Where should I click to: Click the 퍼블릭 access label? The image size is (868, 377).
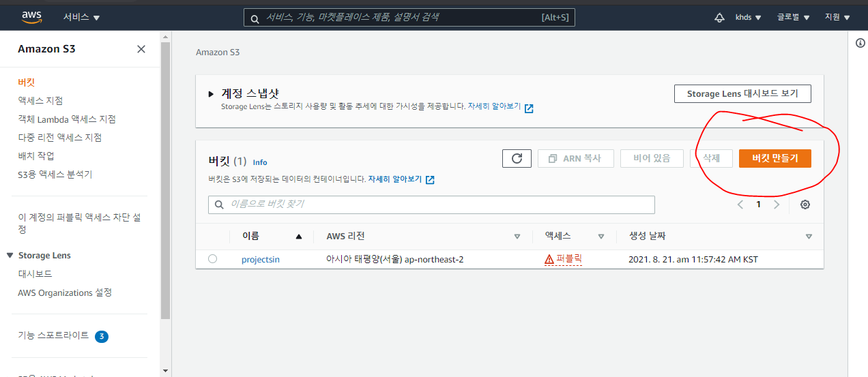(569, 259)
